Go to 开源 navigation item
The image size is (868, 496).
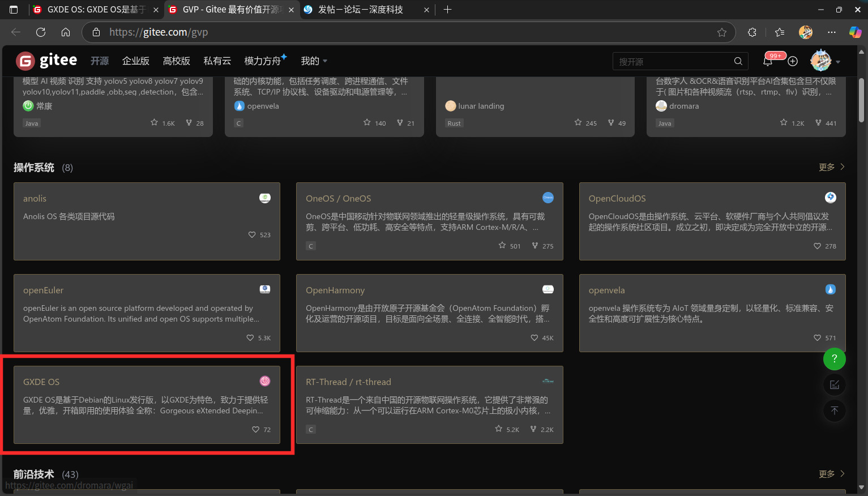click(100, 61)
